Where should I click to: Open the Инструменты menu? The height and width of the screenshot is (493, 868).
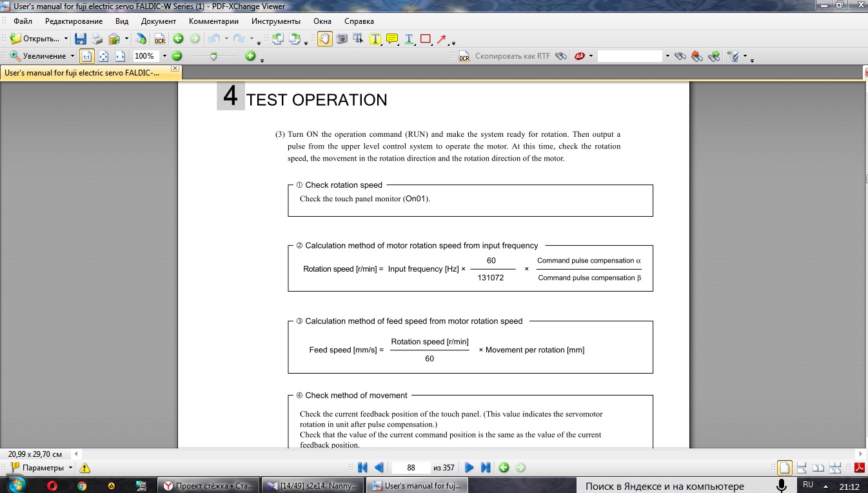(275, 21)
